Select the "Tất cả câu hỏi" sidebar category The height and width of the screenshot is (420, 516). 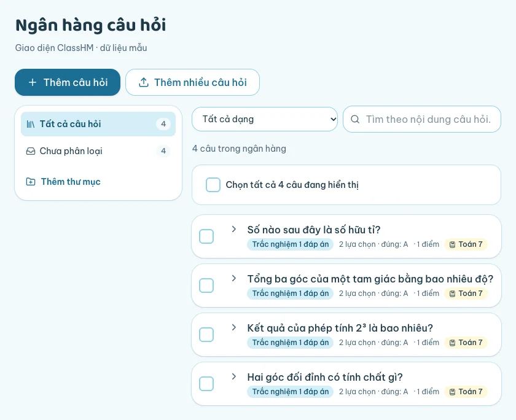98,124
